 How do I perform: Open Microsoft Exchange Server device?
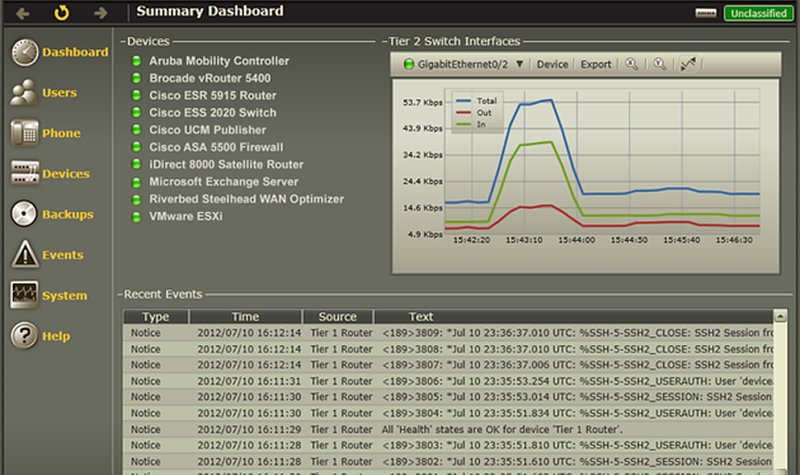point(223,182)
